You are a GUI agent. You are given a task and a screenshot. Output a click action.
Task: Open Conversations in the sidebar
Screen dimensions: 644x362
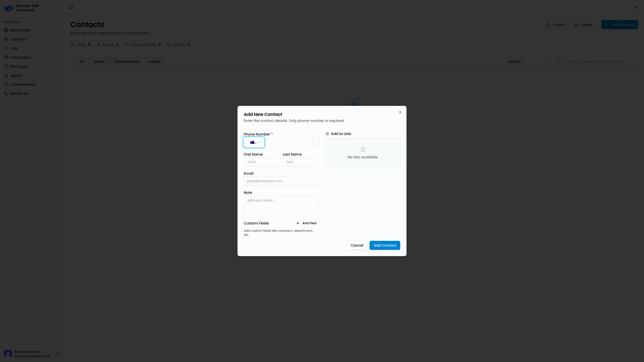tap(32, 84)
